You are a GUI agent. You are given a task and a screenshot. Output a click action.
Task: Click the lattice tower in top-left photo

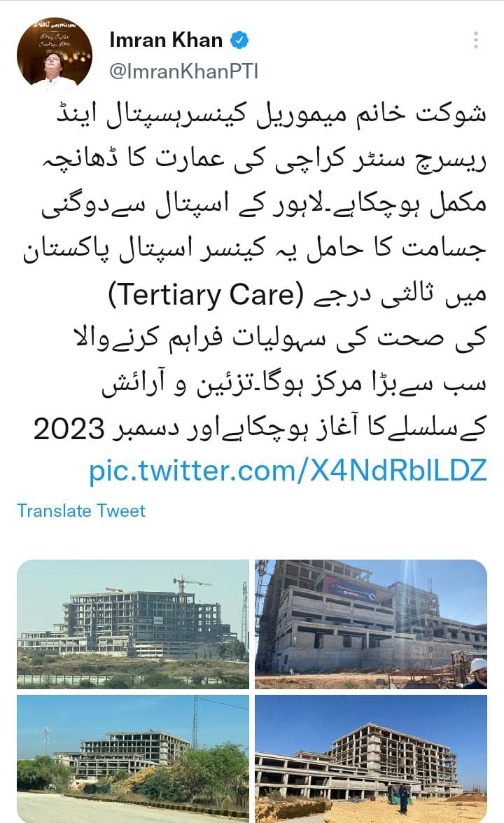click(244, 613)
